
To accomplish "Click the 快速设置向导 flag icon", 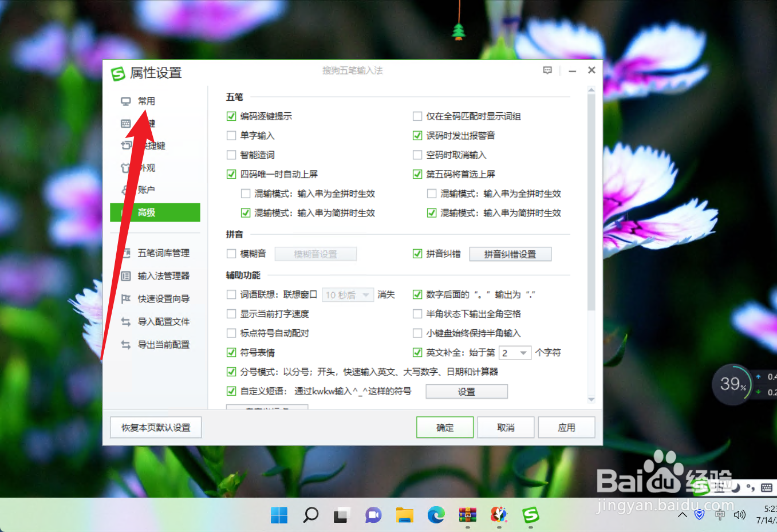I will click(x=126, y=298).
